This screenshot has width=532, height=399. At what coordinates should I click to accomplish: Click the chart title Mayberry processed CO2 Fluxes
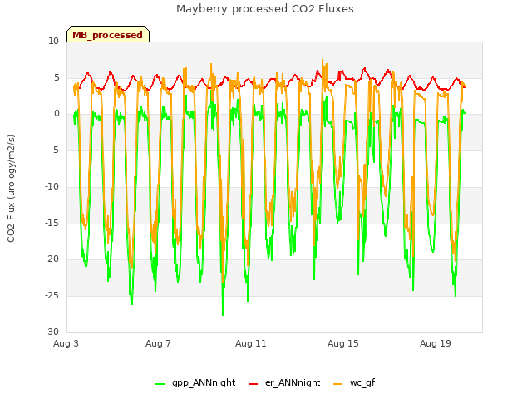pyautogui.click(x=265, y=9)
